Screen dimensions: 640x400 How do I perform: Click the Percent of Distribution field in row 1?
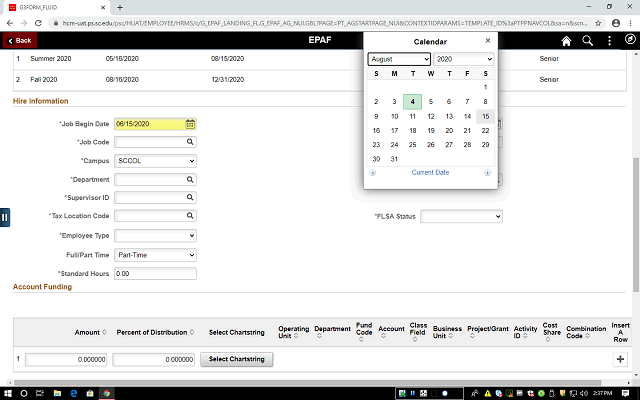153,360
